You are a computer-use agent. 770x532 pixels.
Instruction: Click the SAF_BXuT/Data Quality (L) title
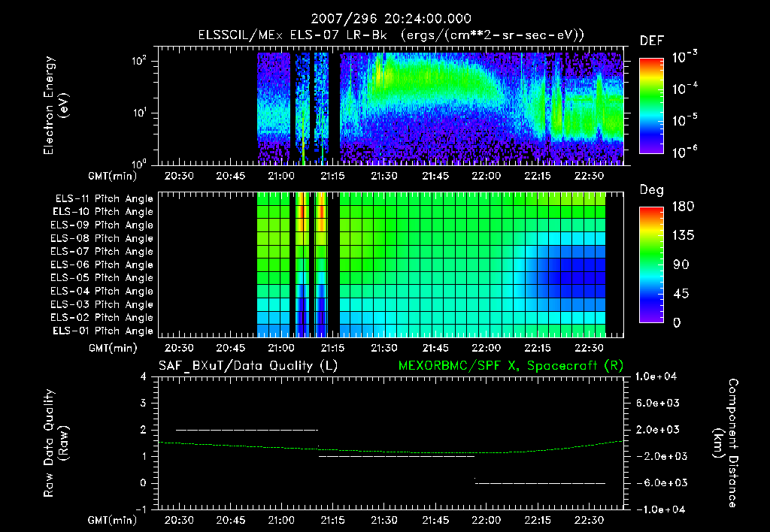pos(248,366)
